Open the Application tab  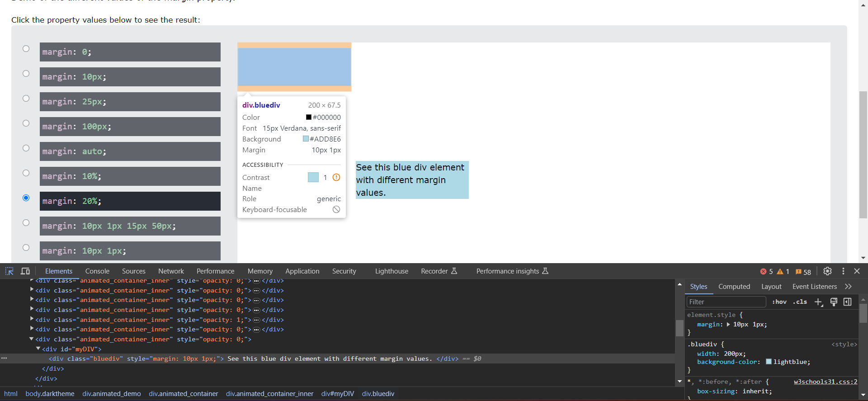(302, 271)
